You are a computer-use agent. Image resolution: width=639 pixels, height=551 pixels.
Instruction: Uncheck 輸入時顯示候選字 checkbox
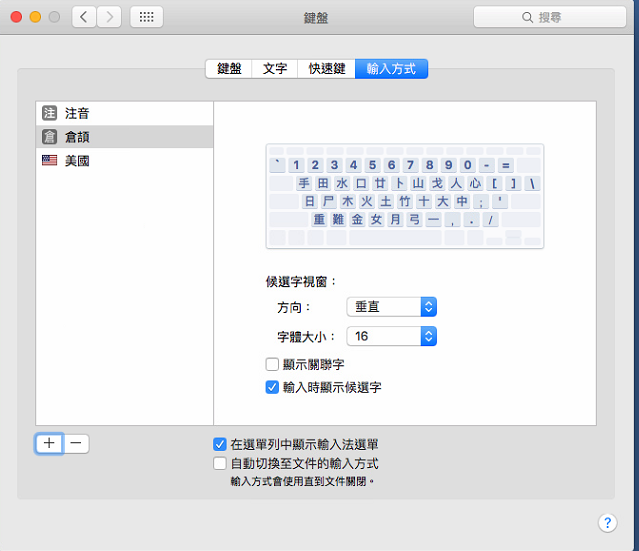pos(272,387)
